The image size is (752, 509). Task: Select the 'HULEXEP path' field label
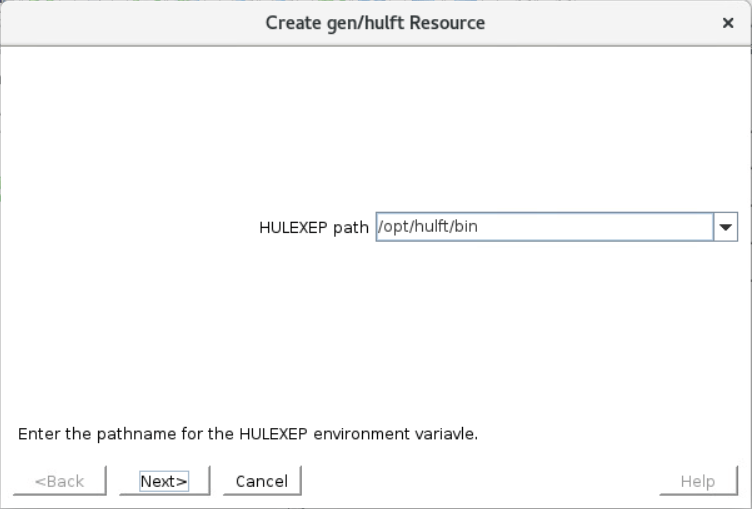[314, 227]
